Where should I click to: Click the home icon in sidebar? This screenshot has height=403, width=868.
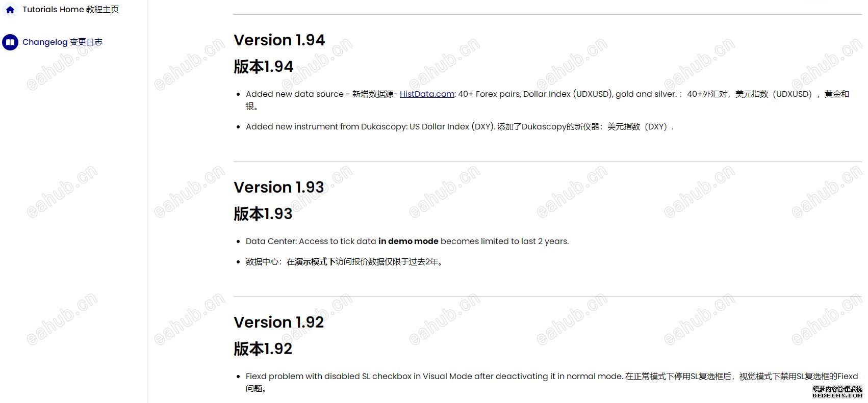point(10,10)
